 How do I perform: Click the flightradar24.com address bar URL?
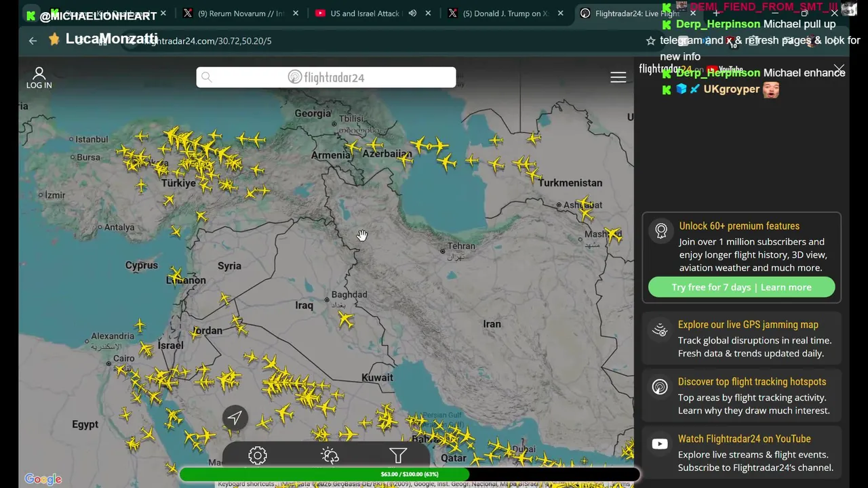(x=209, y=41)
